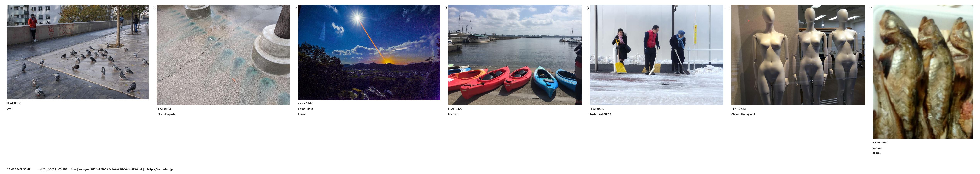Open the teal-stained pavement photo
The height and width of the screenshot is (174, 980).
click(x=223, y=55)
